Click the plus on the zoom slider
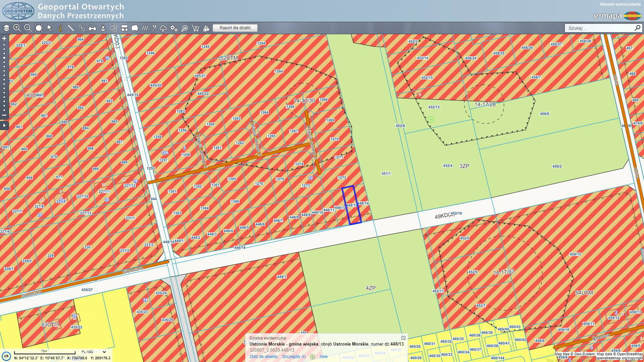Image resolution: width=644 pixels, height=362 pixels. coord(4,39)
